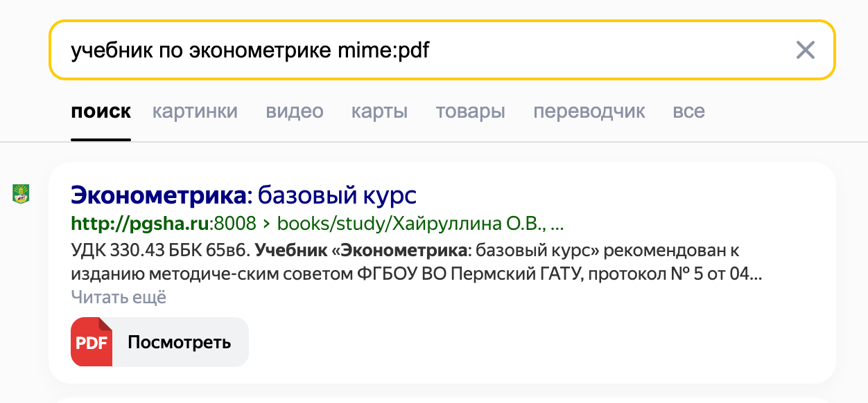Screen dimensions: 868x403
Task: Clear the search query with the X icon
Action: pyautogui.click(x=805, y=50)
